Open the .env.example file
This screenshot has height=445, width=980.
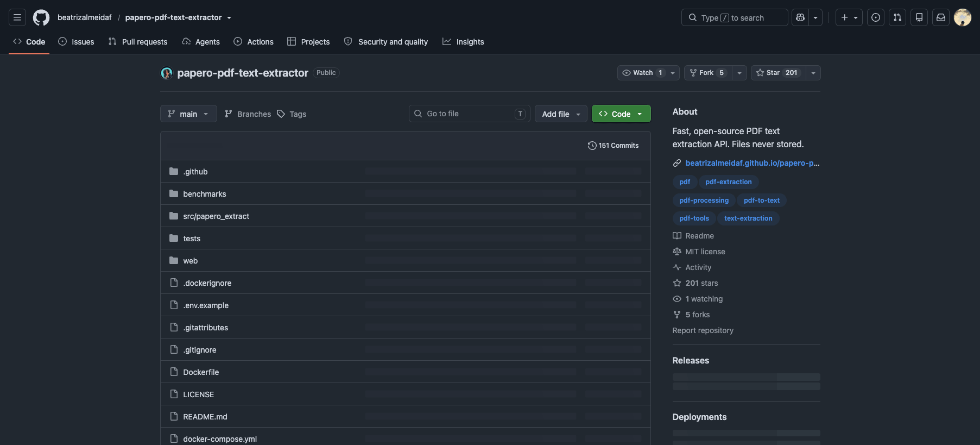pos(206,305)
